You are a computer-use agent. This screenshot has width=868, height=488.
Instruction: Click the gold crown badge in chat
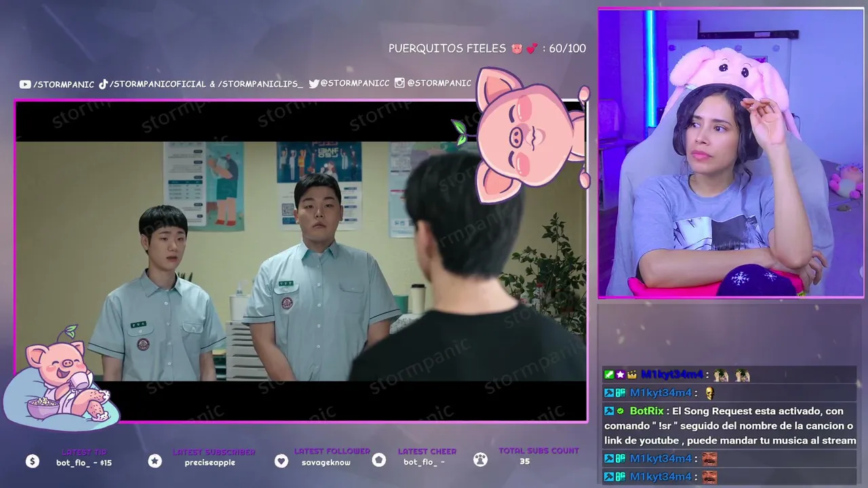(631, 374)
